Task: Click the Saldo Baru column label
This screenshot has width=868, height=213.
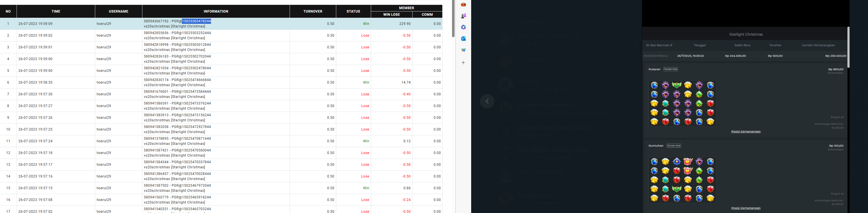Action: tap(742, 45)
